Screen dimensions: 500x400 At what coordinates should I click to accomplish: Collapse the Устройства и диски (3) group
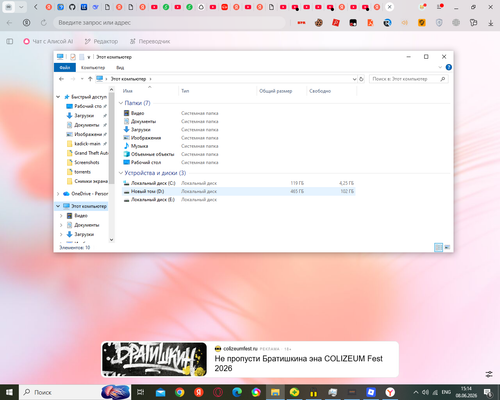121,173
